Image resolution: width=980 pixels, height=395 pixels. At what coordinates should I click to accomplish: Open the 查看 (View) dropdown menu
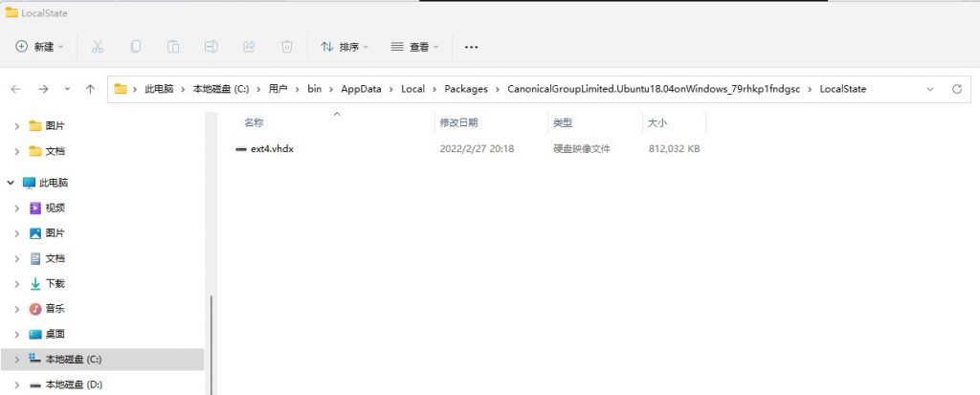[413, 46]
